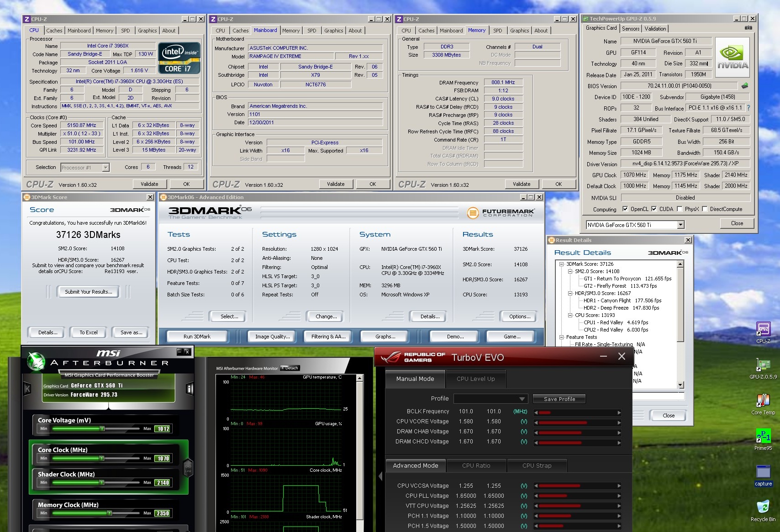Click the MSI Afterburner green orb logo
This screenshot has height=532, width=780.
(x=36, y=362)
